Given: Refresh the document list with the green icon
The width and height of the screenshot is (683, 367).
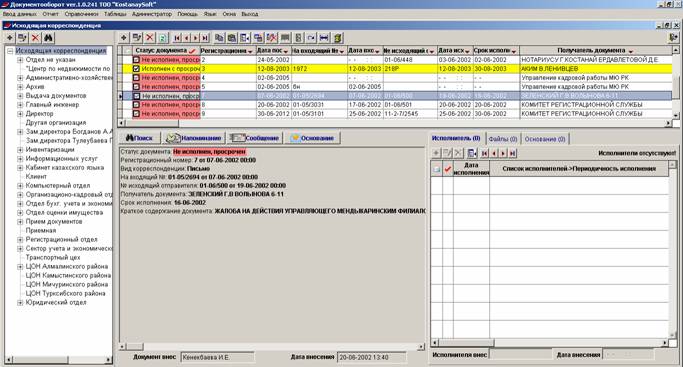Looking at the screenshot, I should pos(162,38).
